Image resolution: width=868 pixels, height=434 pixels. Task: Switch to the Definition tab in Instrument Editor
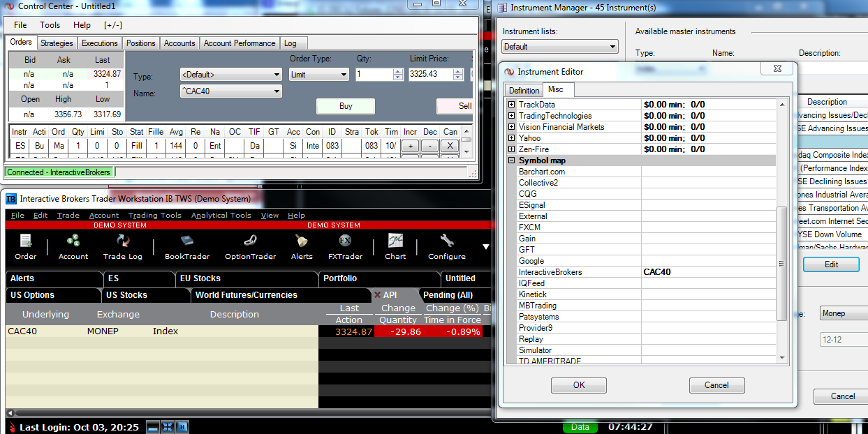pos(524,91)
